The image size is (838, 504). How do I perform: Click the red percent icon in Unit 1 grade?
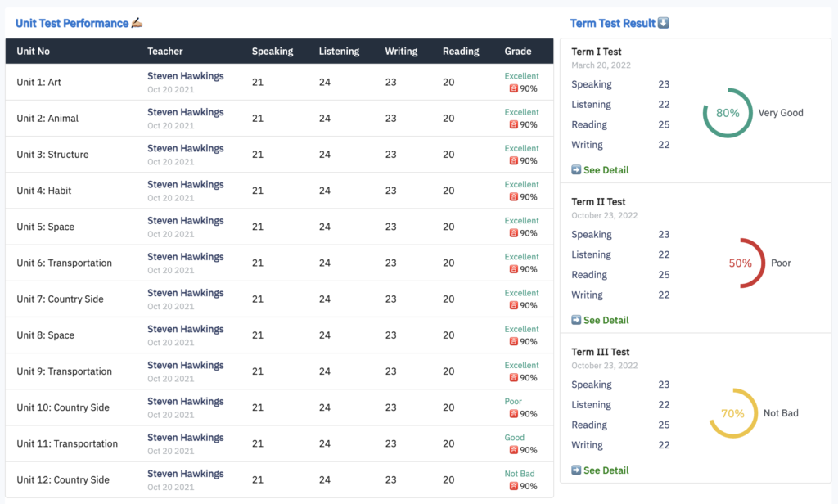click(x=514, y=88)
